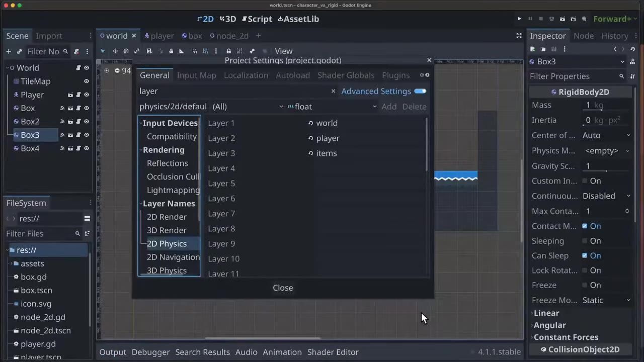This screenshot has height=362, width=644.
Task: Open Inspector load resource folder icon
Action: 543,49
